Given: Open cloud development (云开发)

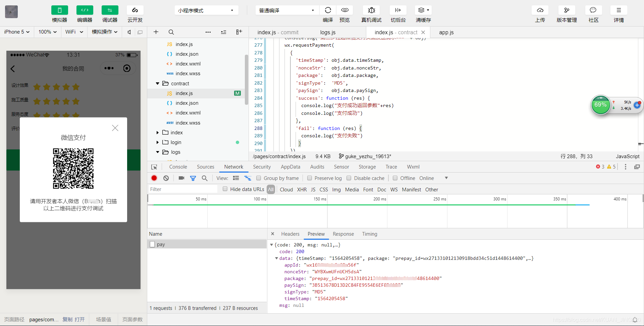Looking at the screenshot, I should (x=135, y=10).
